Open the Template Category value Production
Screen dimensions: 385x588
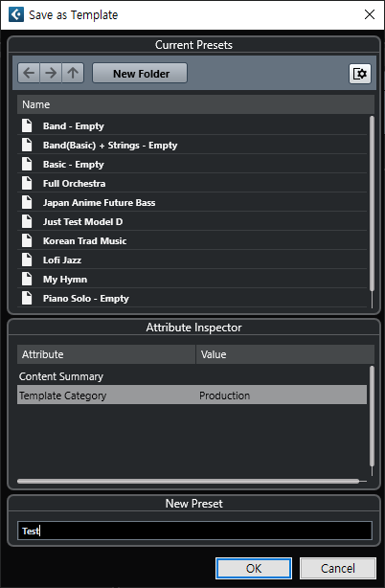[x=224, y=396]
